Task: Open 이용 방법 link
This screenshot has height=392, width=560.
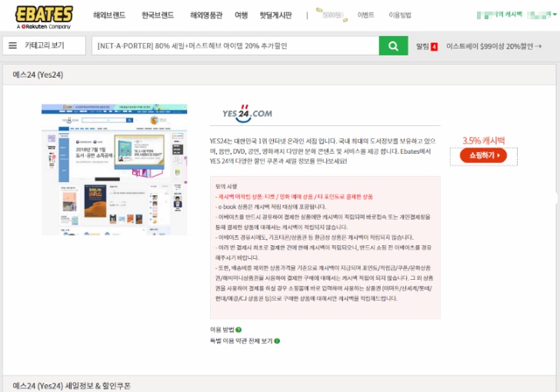Action: 222,330
